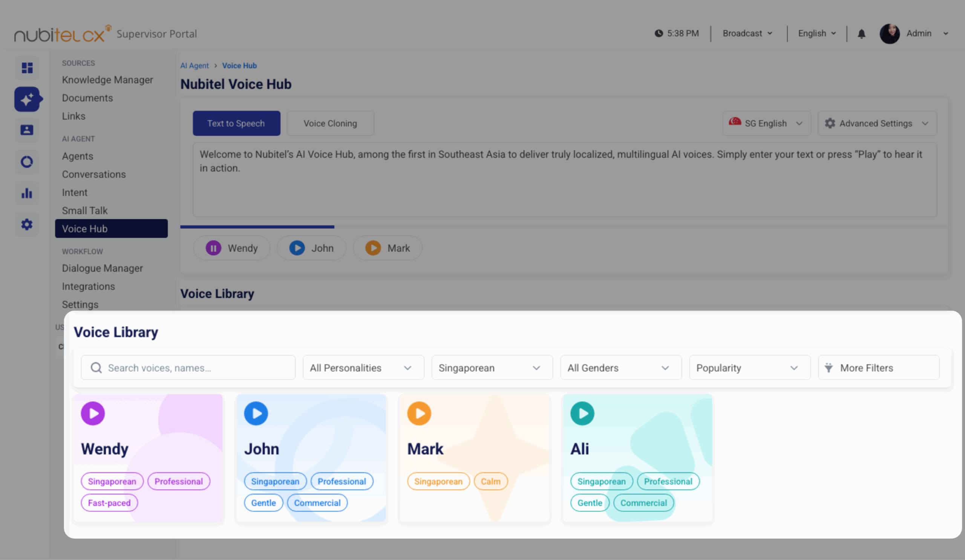Click the Admin profile avatar
The width and height of the screenshot is (965, 560).
890,34
